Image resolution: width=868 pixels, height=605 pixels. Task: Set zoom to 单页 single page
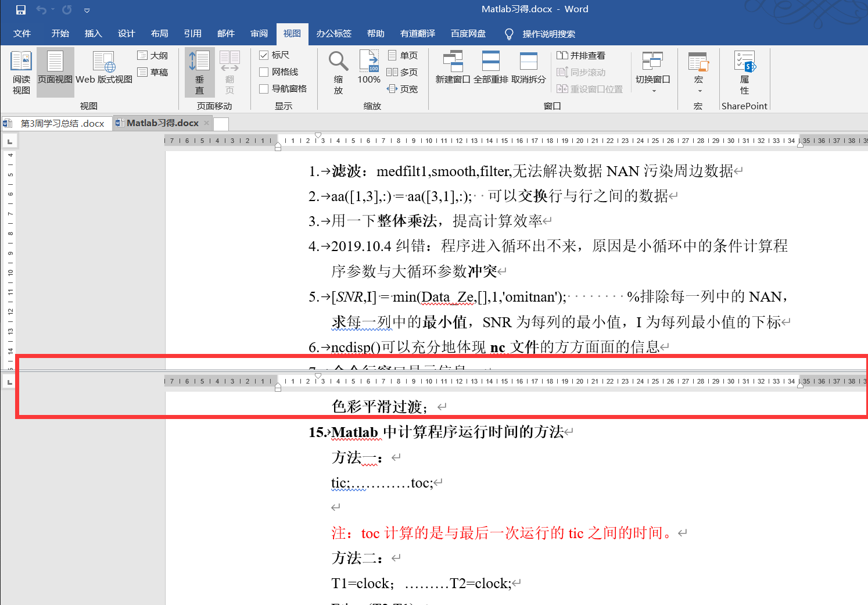tap(403, 55)
